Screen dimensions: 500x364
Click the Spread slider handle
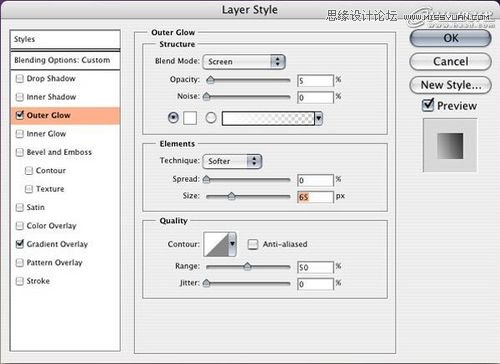click(x=207, y=180)
